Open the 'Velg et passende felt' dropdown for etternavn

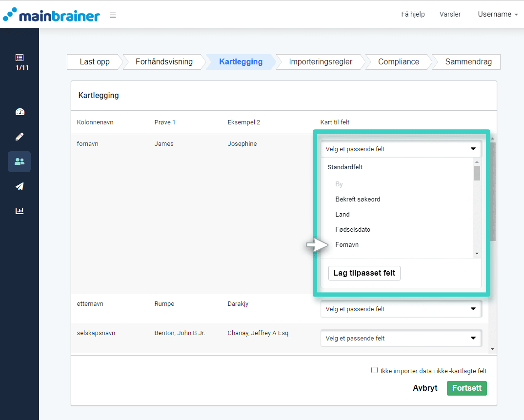pos(401,309)
